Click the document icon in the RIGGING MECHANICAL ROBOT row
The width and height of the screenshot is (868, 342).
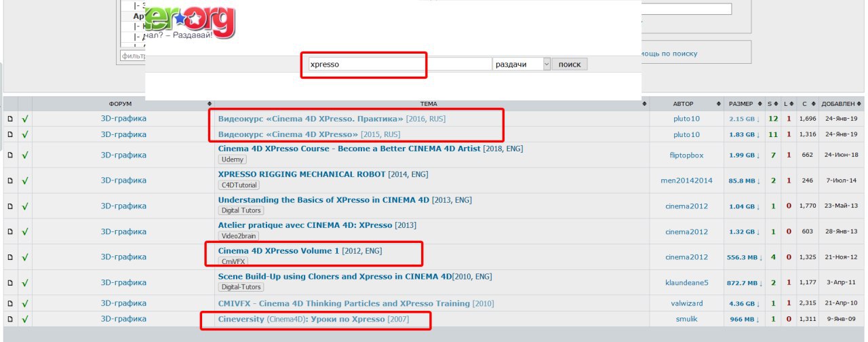pyautogui.click(x=10, y=180)
